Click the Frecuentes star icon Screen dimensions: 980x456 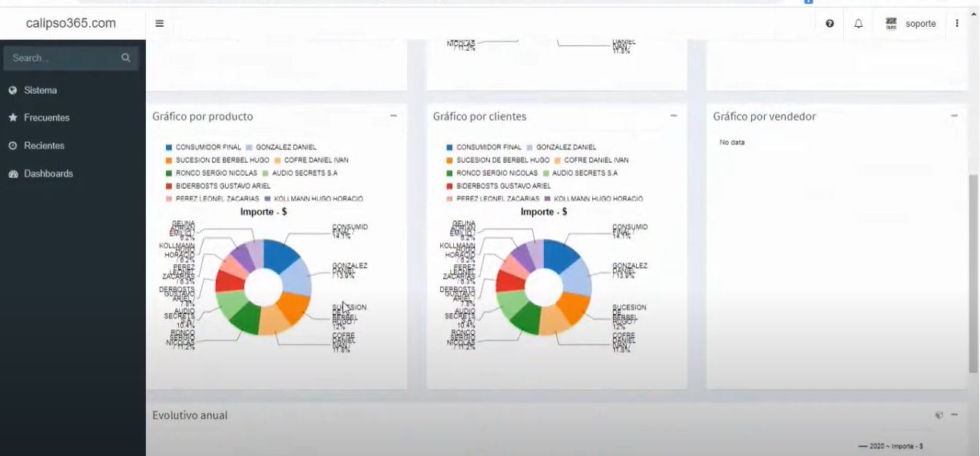click(x=13, y=117)
